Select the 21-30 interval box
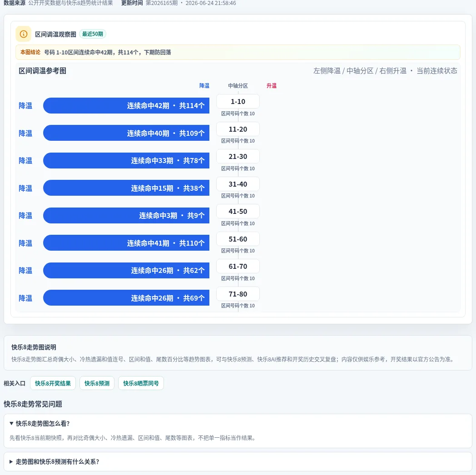476x475 pixels. 238,156
